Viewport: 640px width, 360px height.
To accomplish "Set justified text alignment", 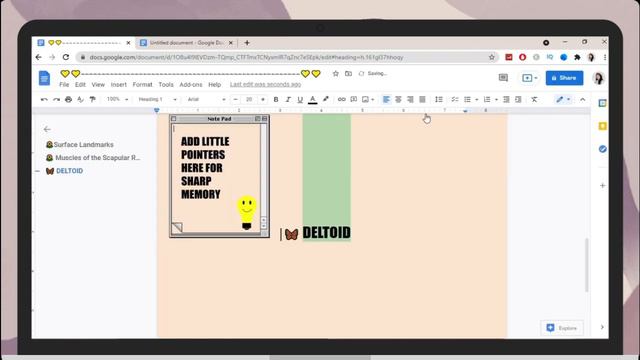I will coord(422,99).
